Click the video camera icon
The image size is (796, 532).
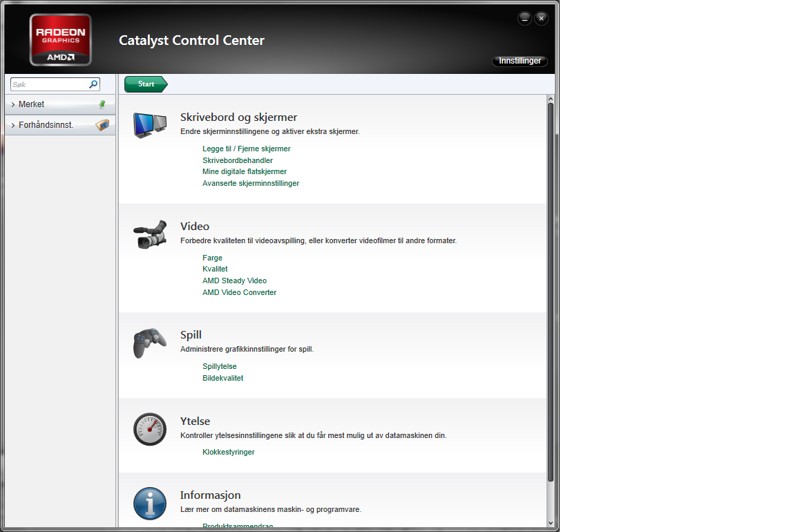tap(150, 234)
